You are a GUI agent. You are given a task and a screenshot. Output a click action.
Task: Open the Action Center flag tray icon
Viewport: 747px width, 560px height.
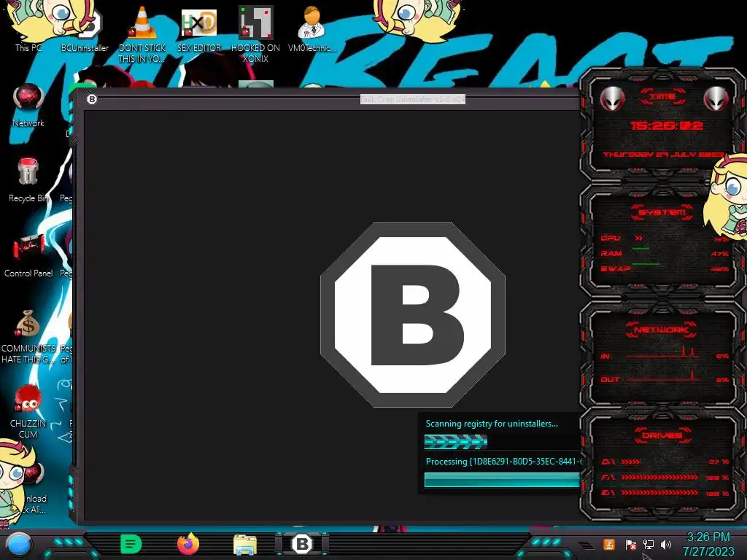point(631,544)
